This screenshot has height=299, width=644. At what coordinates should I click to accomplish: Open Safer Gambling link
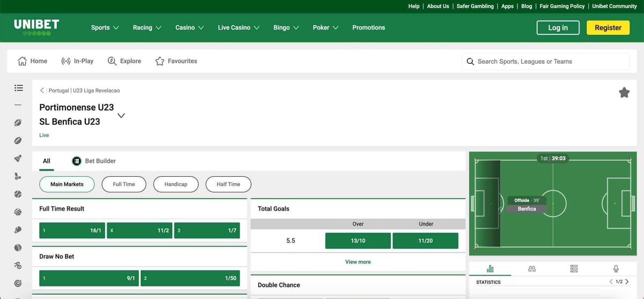tap(475, 6)
